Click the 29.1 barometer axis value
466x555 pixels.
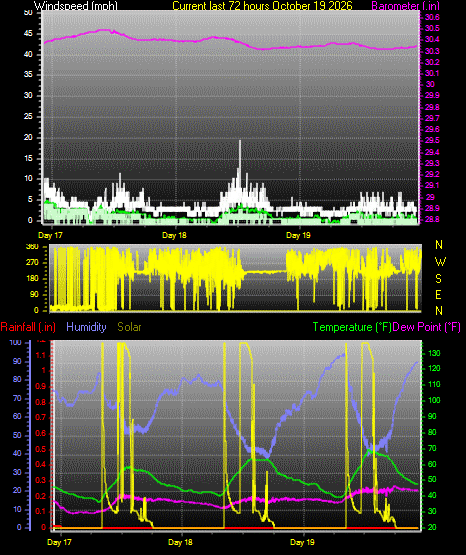point(432,185)
